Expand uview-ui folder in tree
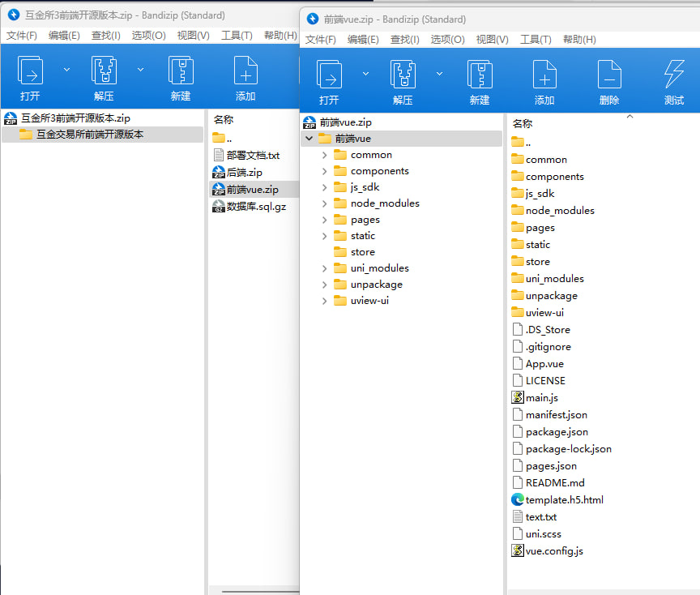The image size is (700, 595). (325, 301)
